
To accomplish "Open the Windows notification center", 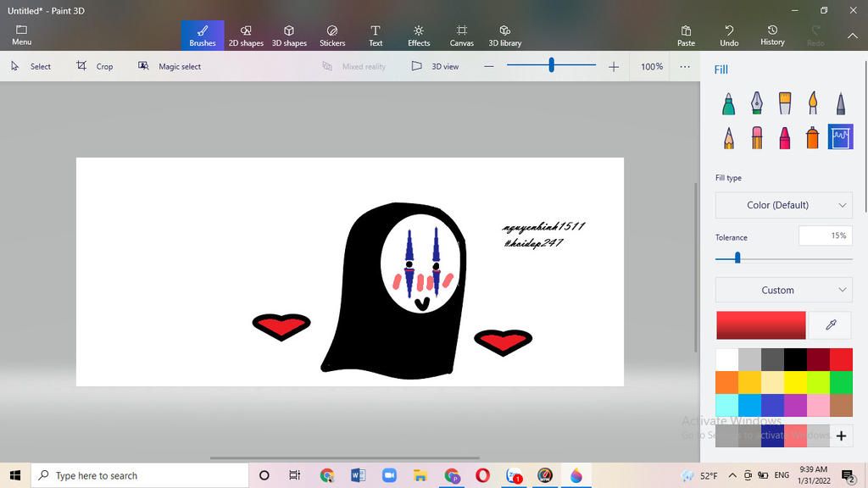I will 848,475.
